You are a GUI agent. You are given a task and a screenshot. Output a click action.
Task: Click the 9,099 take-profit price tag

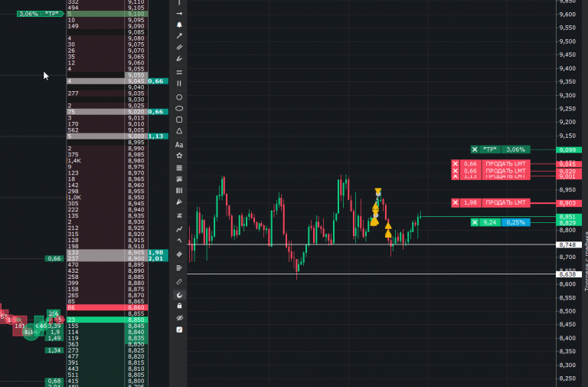[x=568, y=149]
